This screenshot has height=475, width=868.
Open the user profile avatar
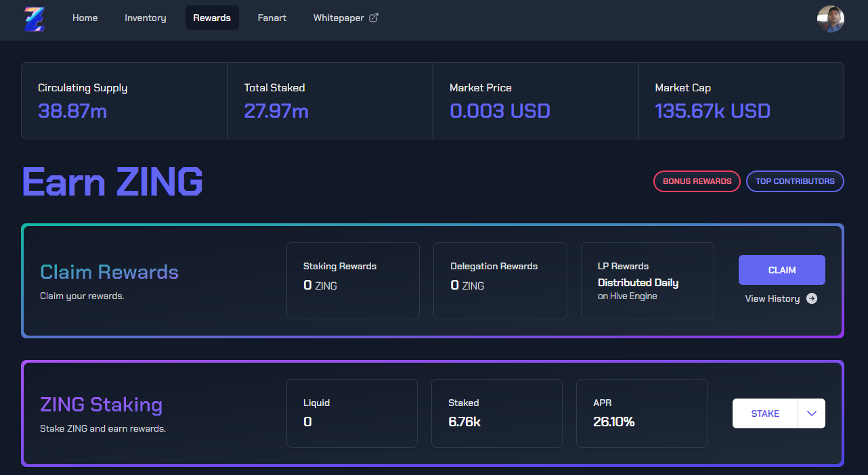tap(830, 19)
